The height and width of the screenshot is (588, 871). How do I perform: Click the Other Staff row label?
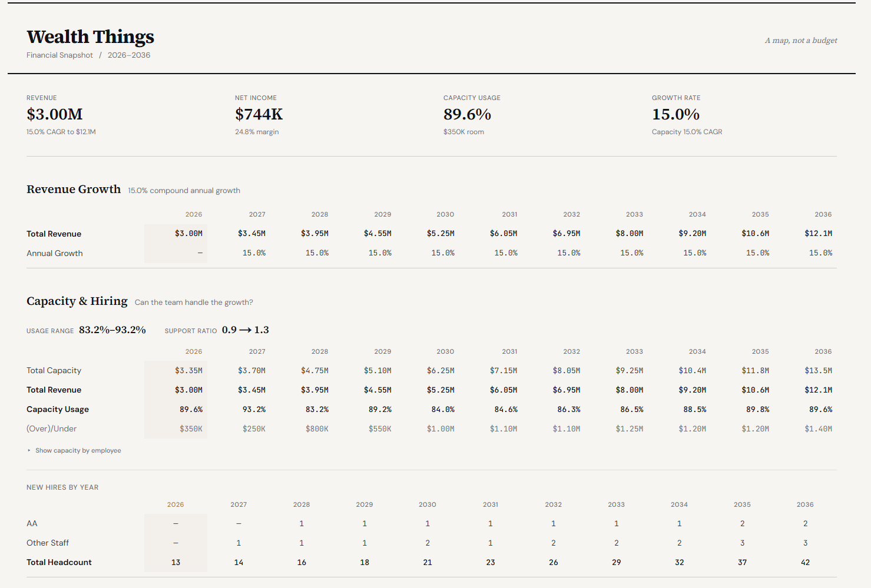[48, 543]
